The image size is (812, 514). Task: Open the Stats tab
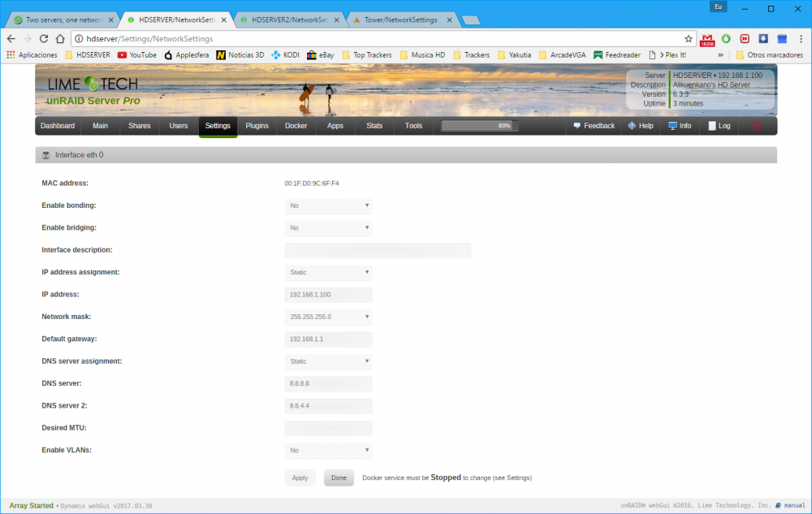(x=374, y=126)
